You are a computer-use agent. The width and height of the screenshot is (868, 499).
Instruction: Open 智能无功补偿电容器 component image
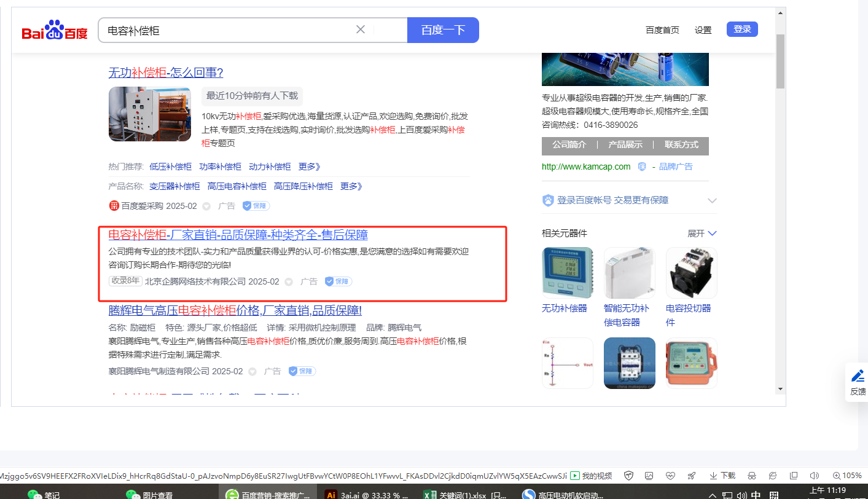pyautogui.click(x=630, y=273)
